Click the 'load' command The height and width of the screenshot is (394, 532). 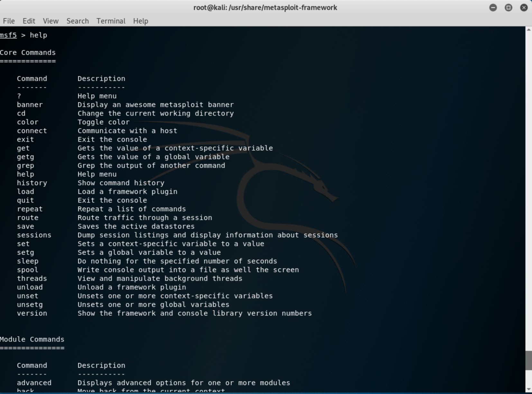coord(25,192)
